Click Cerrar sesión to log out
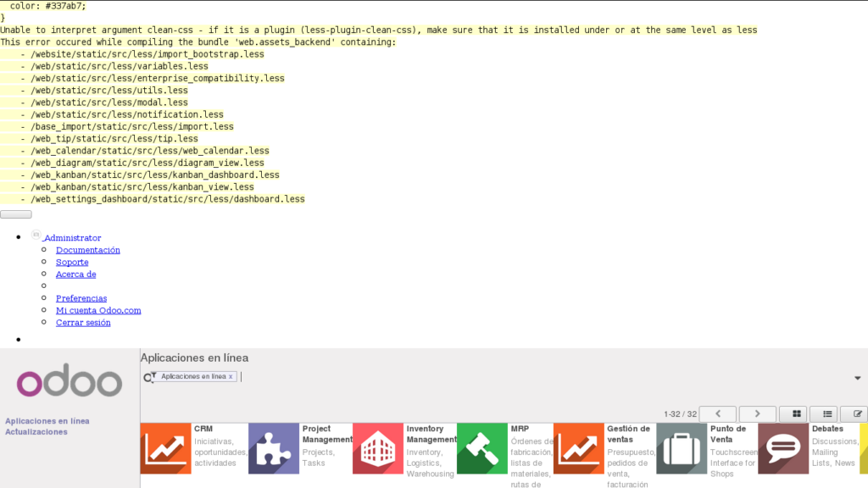This screenshot has width=868, height=488. [83, 323]
